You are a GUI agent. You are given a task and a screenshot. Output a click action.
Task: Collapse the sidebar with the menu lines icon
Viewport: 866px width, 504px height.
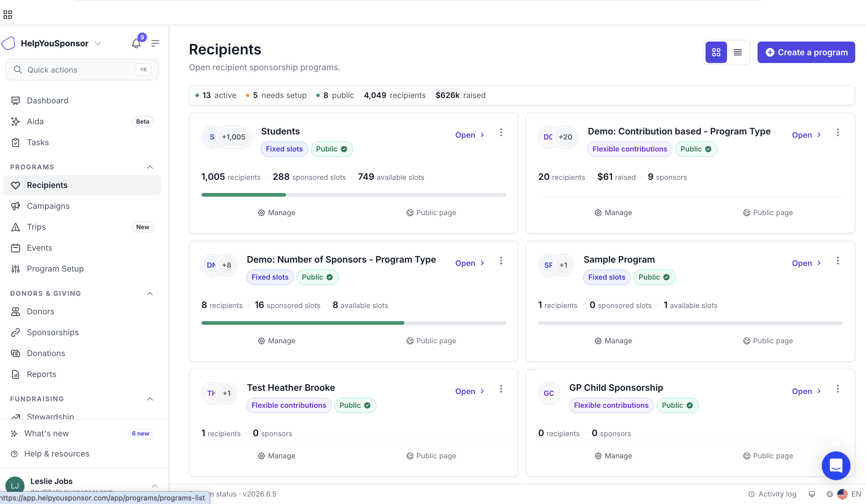(155, 43)
